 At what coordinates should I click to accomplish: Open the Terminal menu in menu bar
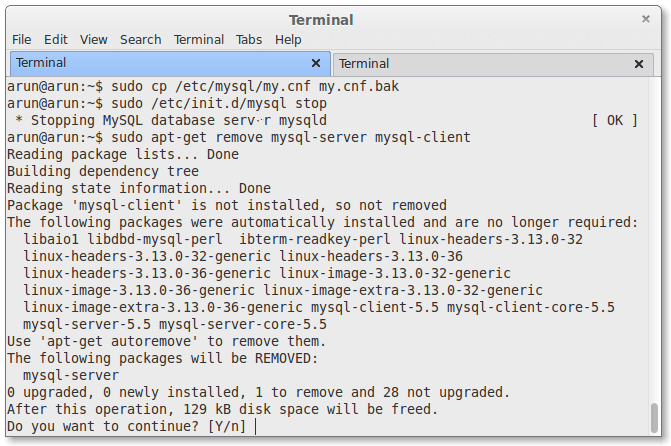(199, 40)
